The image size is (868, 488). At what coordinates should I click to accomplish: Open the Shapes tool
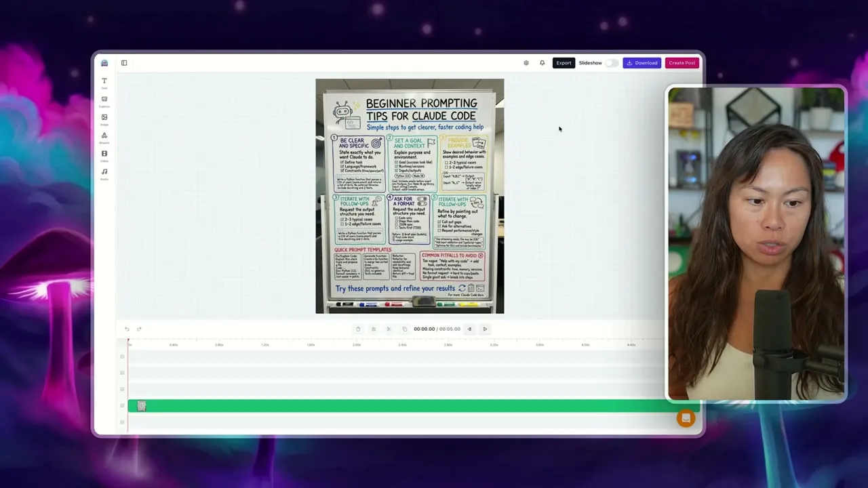(x=104, y=138)
